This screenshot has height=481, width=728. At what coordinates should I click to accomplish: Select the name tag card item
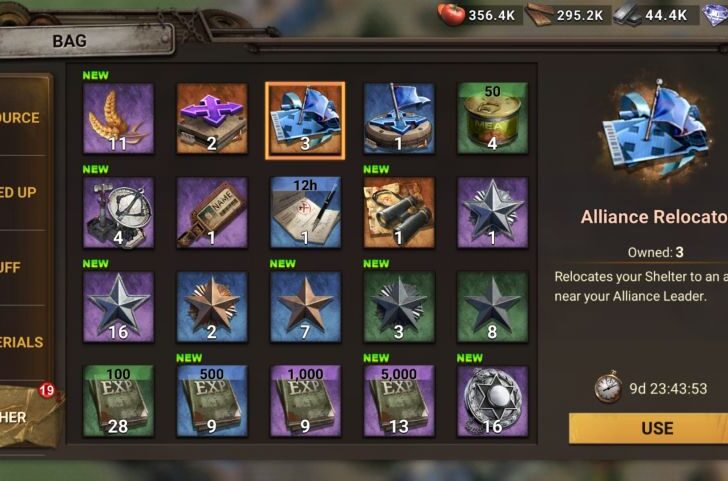pos(212,213)
